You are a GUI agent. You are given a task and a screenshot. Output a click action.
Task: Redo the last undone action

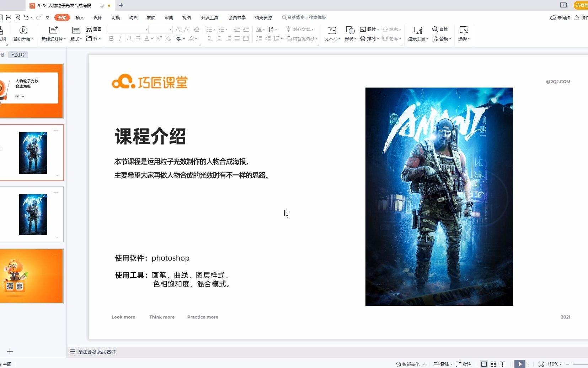pos(38,17)
